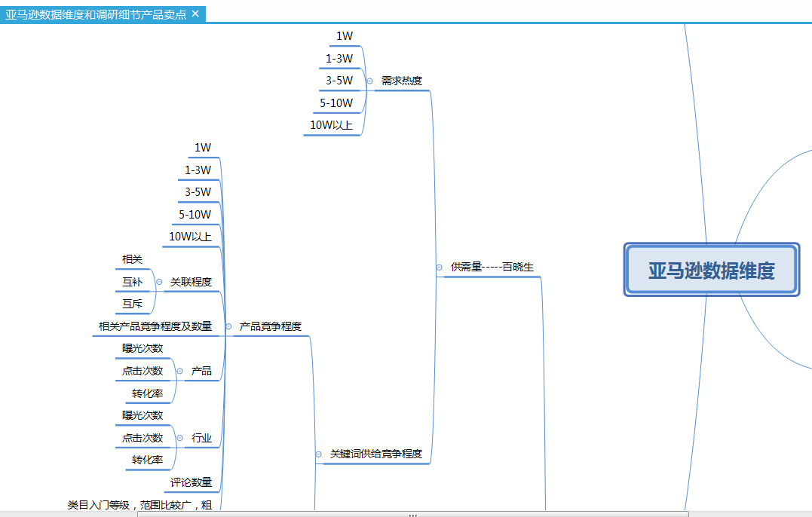Select the 1W node under 产品竞争程度

[203, 148]
